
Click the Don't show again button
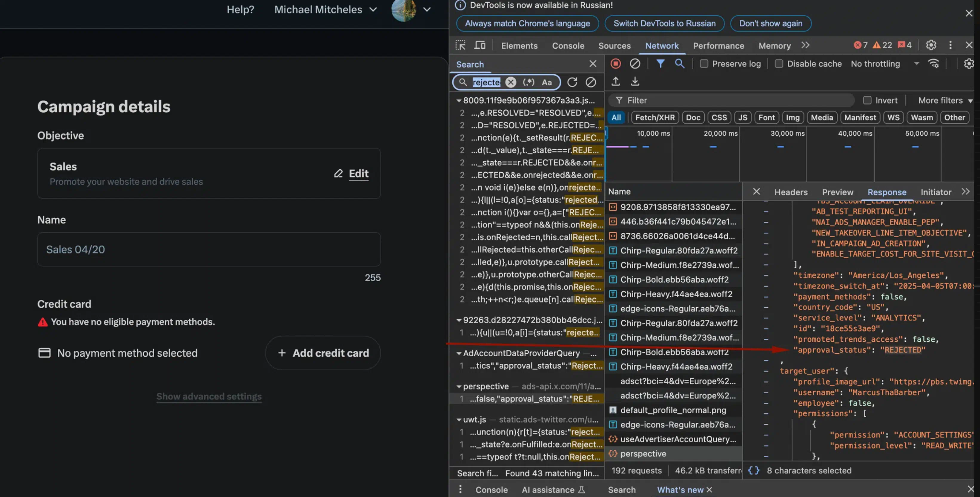tap(771, 23)
